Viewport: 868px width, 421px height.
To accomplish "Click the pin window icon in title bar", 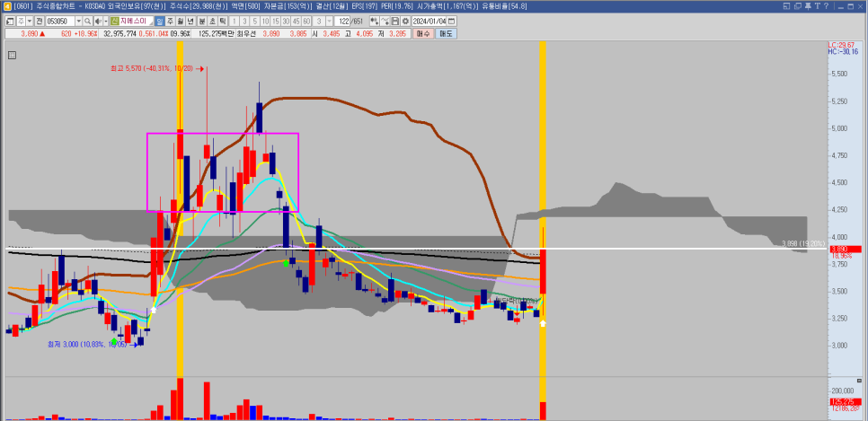I will (808, 6).
